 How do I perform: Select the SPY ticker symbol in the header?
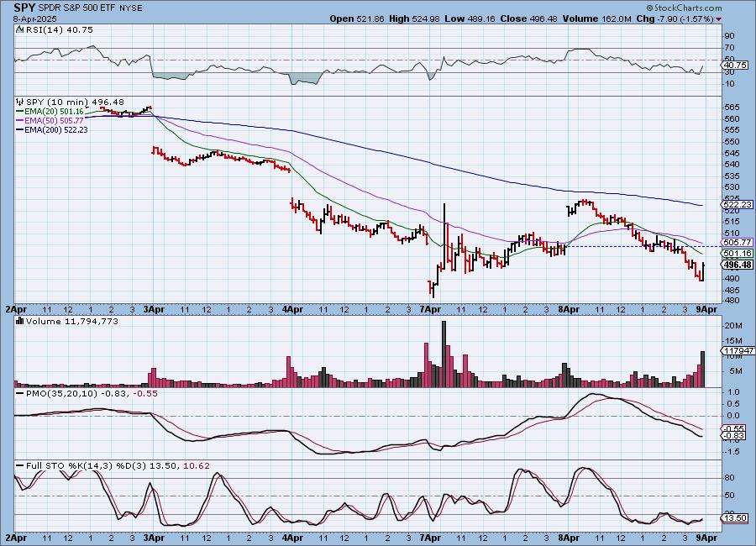(x=24, y=8)
